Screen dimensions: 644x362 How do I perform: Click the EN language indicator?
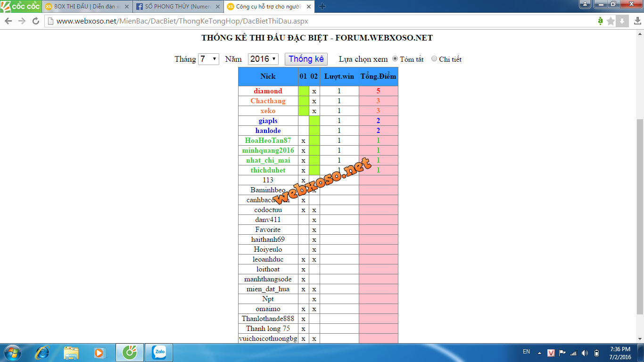click(527, 352)
